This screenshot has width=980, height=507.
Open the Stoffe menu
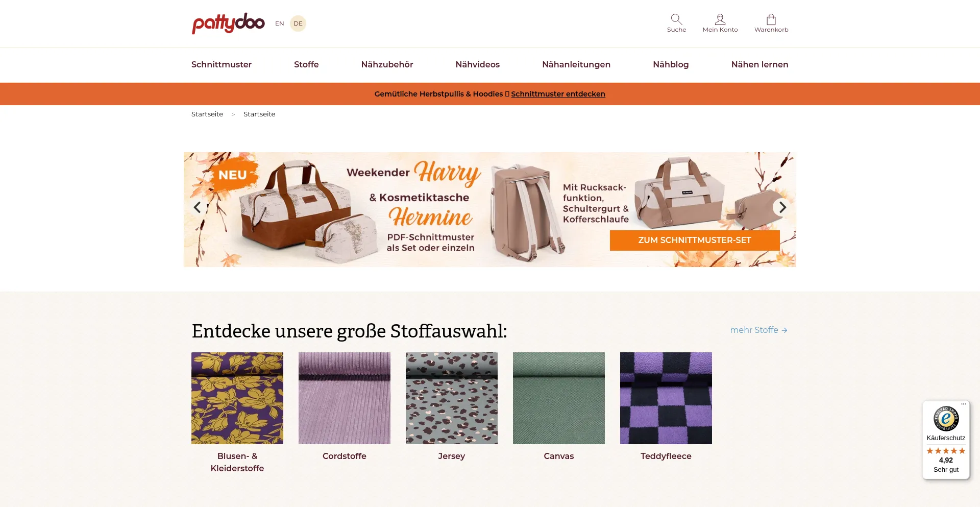point(306,64)
